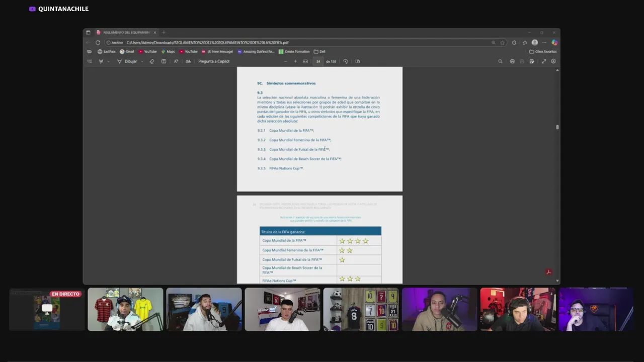644x362 pixels.
Task: Open the PDF search magnifier
Action: pos(500,61)
